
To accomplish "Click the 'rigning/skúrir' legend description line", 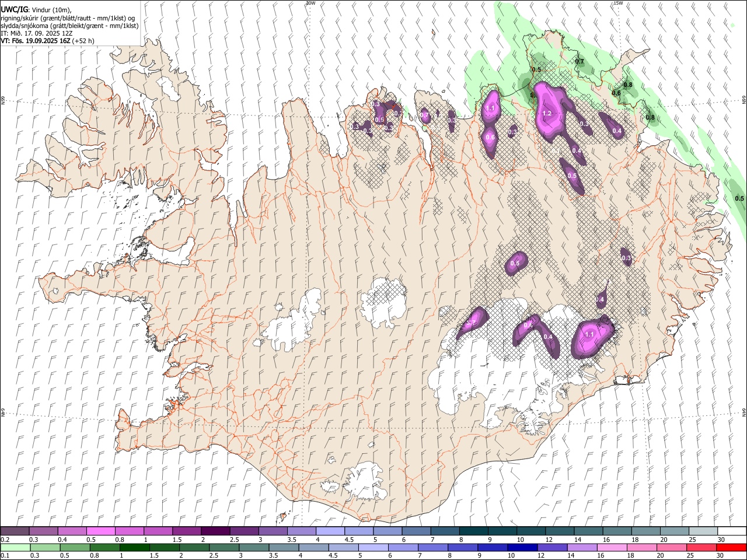I will [68, 18].
